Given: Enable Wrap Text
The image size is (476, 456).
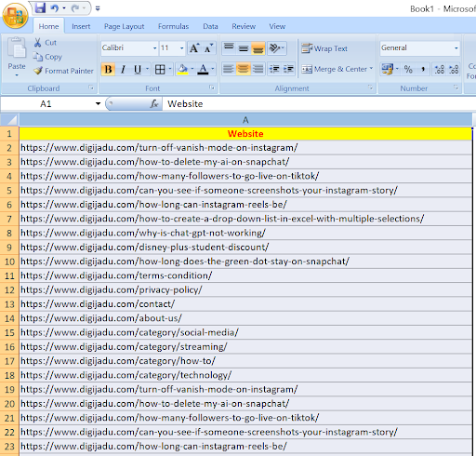Looking at the screenshot, I should [324, 48].
